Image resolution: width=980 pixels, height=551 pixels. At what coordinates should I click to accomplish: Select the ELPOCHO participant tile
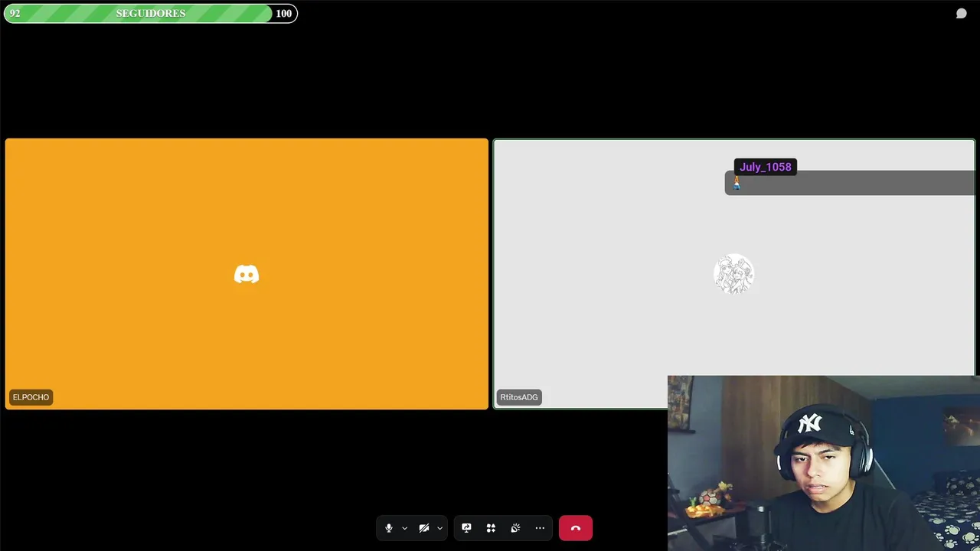[x=247, y=274]
